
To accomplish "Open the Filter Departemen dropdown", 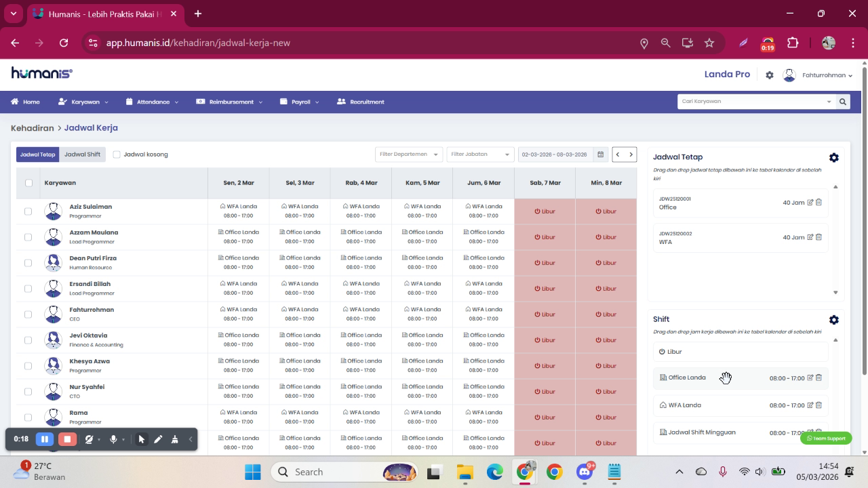I will click(x=409, y=155).
